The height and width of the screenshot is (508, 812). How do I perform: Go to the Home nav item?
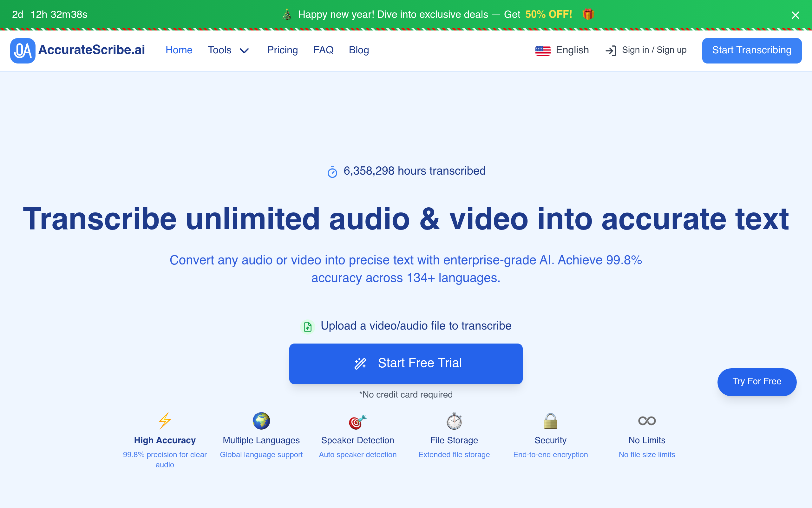[179, 50]
